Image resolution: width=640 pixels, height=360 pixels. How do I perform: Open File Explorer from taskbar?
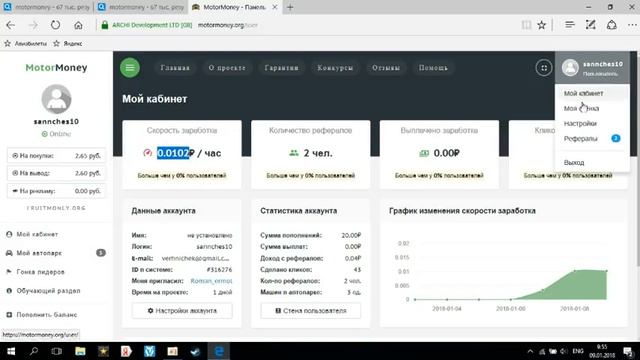pyautogui.click(x=80, y=351)
